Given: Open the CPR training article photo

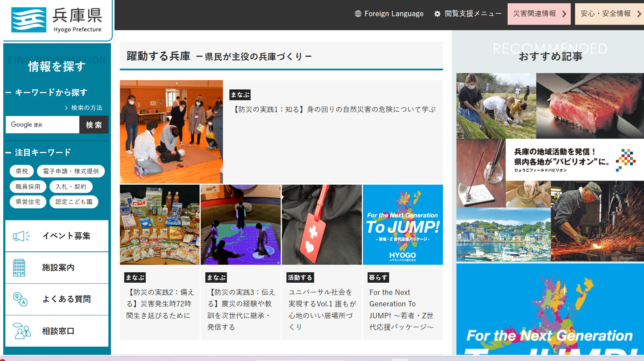Looking at the screenshot, I should click(x=171, y=132).
